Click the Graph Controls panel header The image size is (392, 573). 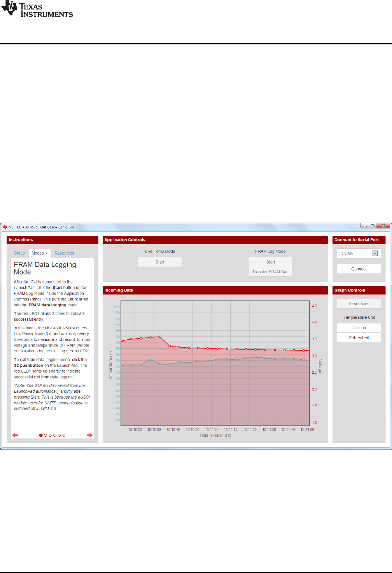click(359, 290)
